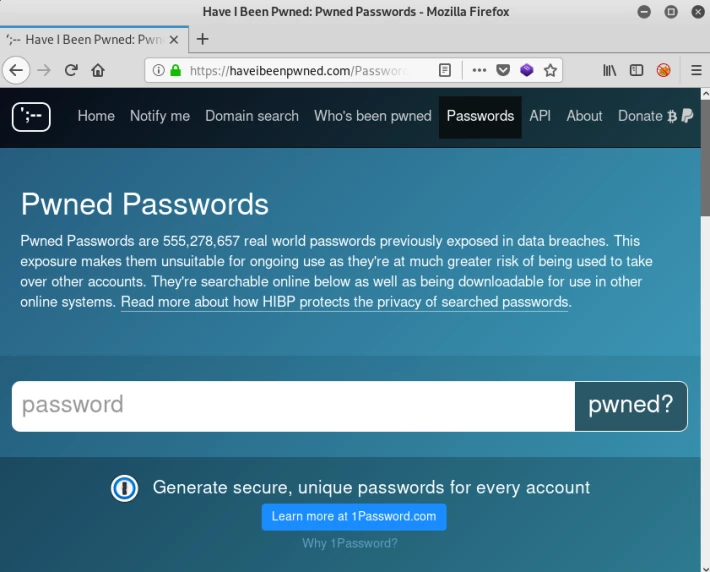Click scrollbar up arrow

pyautogui.click(x=705, y=94)
